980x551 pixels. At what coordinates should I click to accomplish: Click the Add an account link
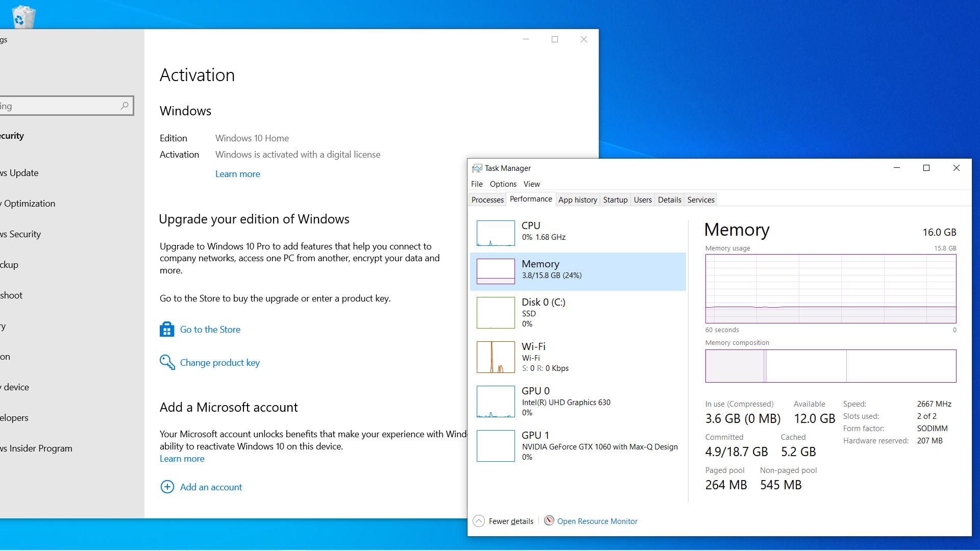coord(211,487)
